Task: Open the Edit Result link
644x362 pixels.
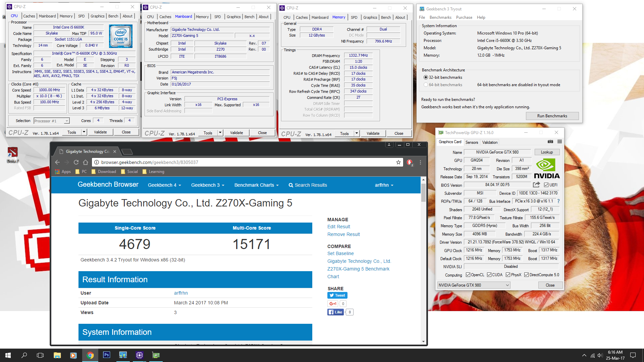Action: tap(339, 227)
